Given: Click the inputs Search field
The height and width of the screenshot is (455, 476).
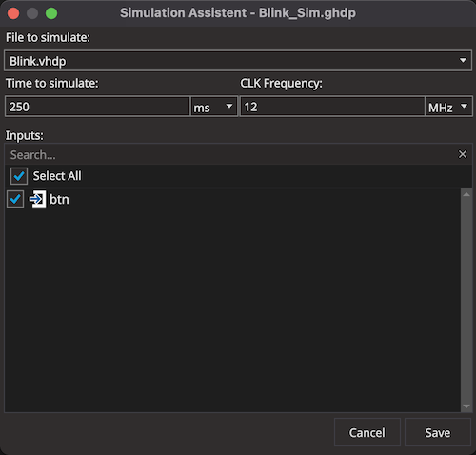Looking at the screenshot, I should (x=231, y=154).
